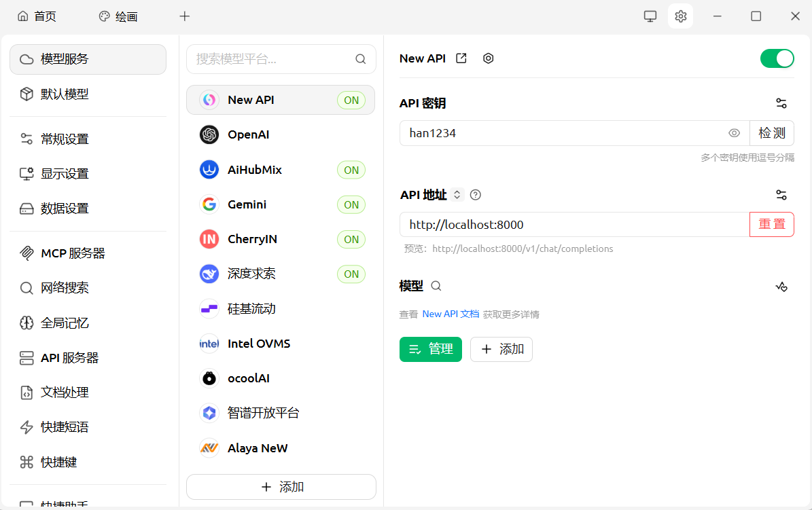Expand the API 地址 type selector arrows
812x510 pixels.
pos(457,195)
